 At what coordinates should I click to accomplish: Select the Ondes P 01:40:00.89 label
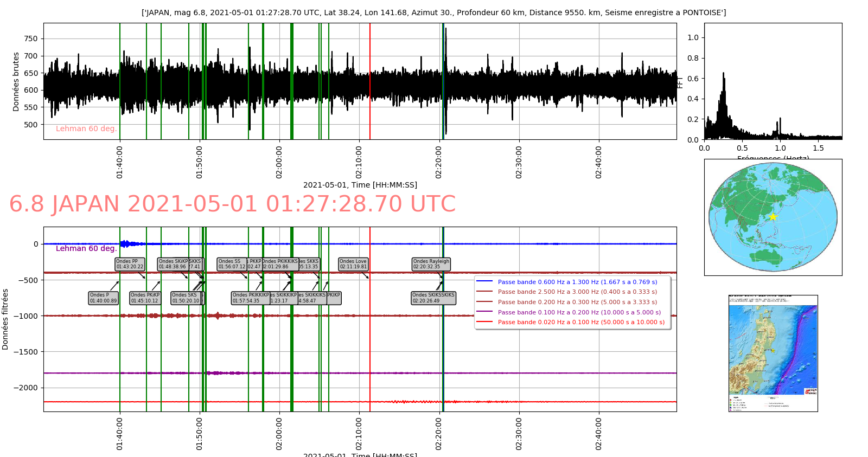[103, 298]
